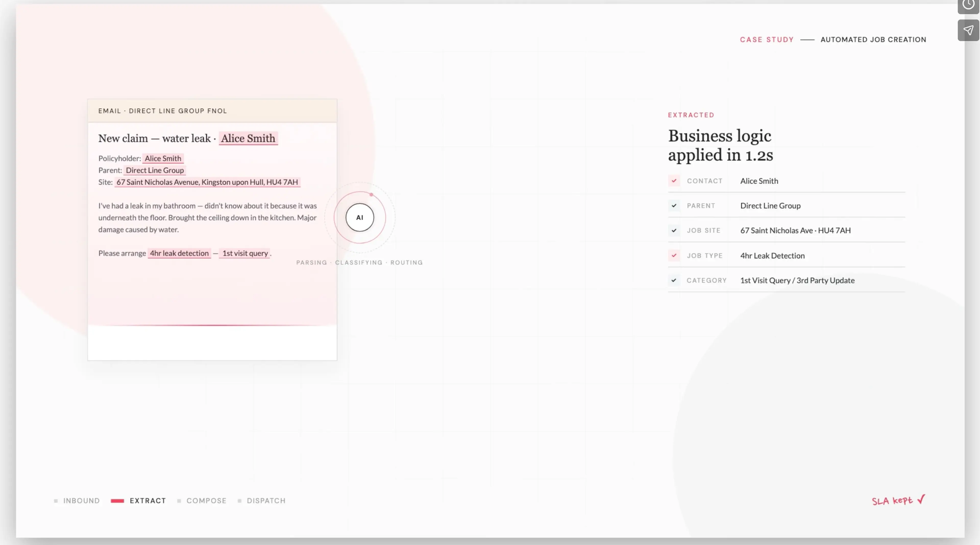Click the paper plane send icon
Screen dimensions: 980x545
(968, 30)
